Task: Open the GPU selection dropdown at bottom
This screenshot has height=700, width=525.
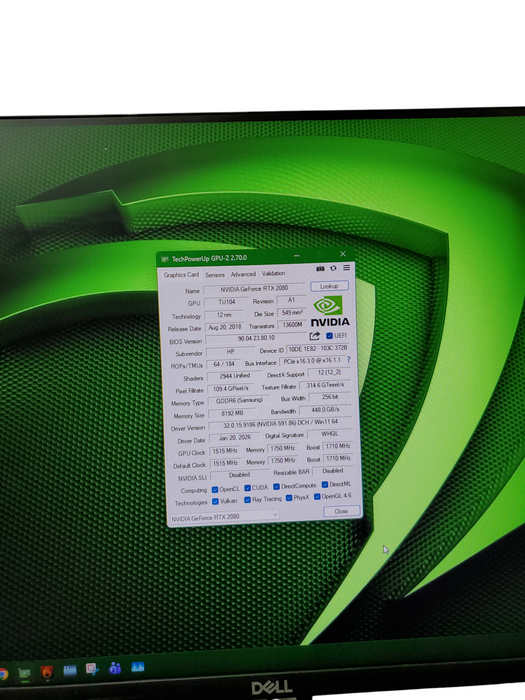Action: pos(225,517)
